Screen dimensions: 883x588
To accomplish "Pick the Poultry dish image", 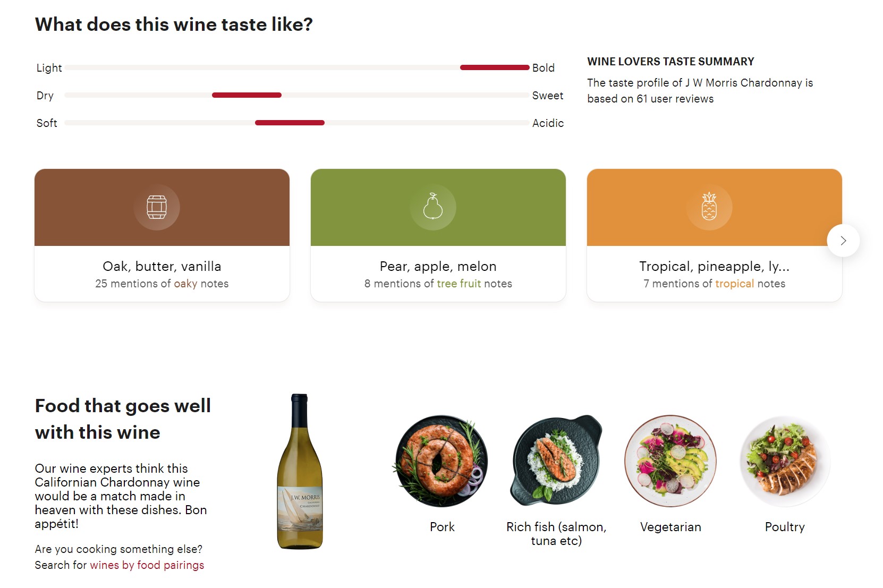I will pos(785,461).
